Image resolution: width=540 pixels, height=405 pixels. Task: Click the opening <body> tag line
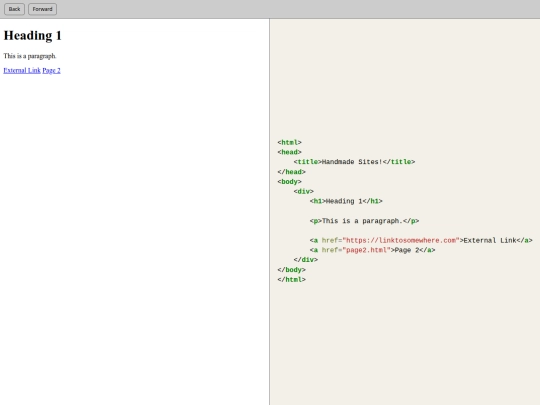point(289,181)
